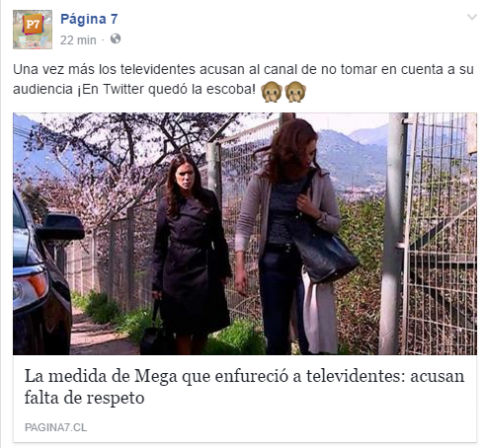Click the woman with gray cardigan in photo
The image size is (485, 448).
click(286, 237)
